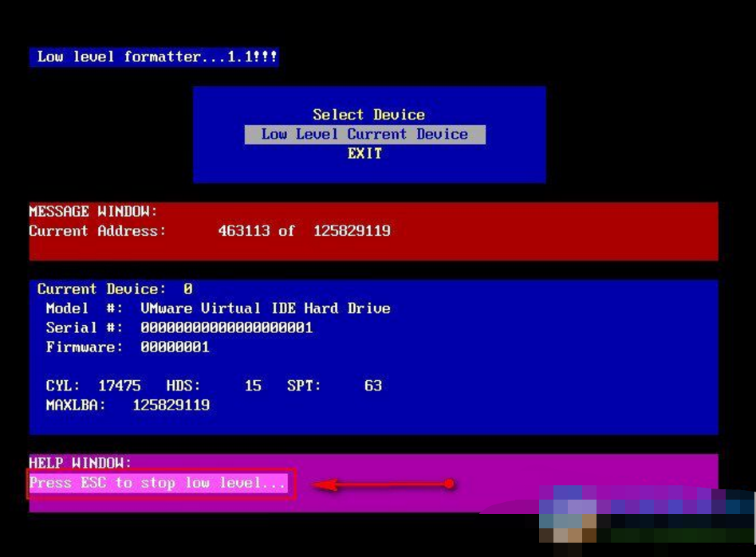756x557 pixels.
Task: Click the 'MAXLBA:' label
Action: tap(75, 405)
